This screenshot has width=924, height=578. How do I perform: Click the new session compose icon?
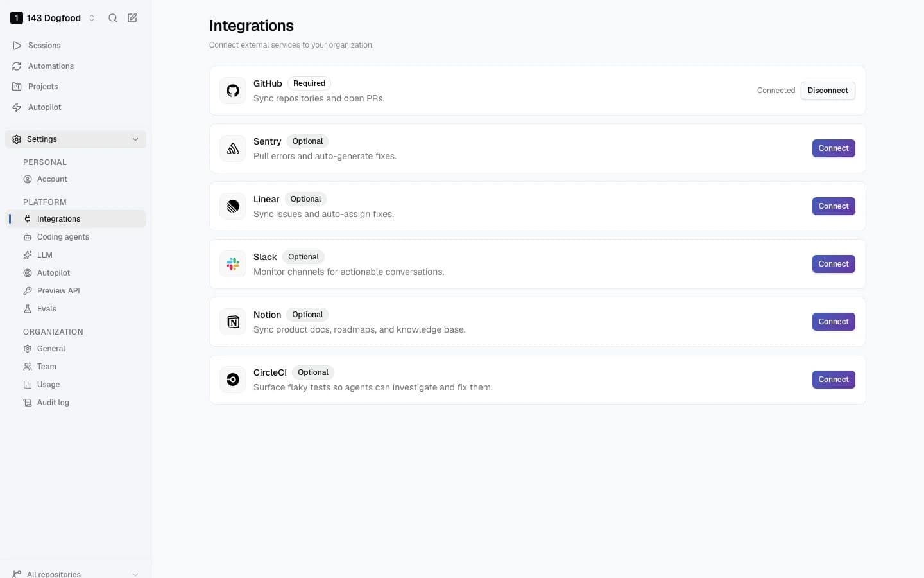[132, 18]
